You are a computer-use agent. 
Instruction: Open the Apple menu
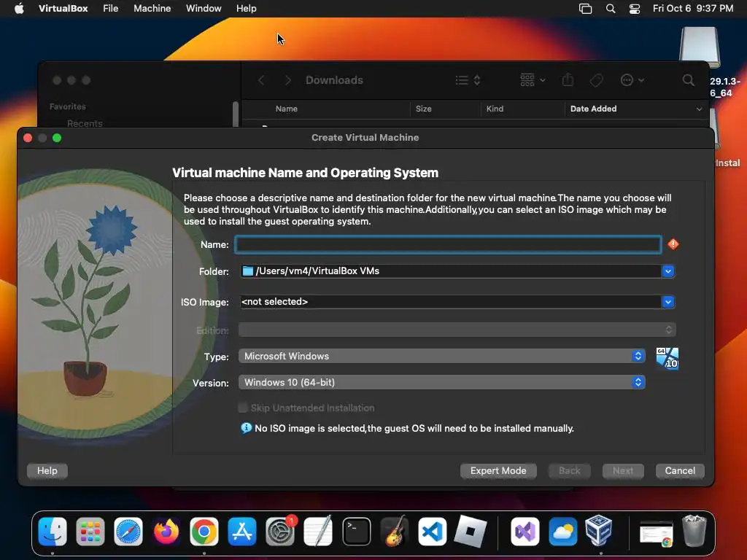pyautogui.click(x=19, y=9)
